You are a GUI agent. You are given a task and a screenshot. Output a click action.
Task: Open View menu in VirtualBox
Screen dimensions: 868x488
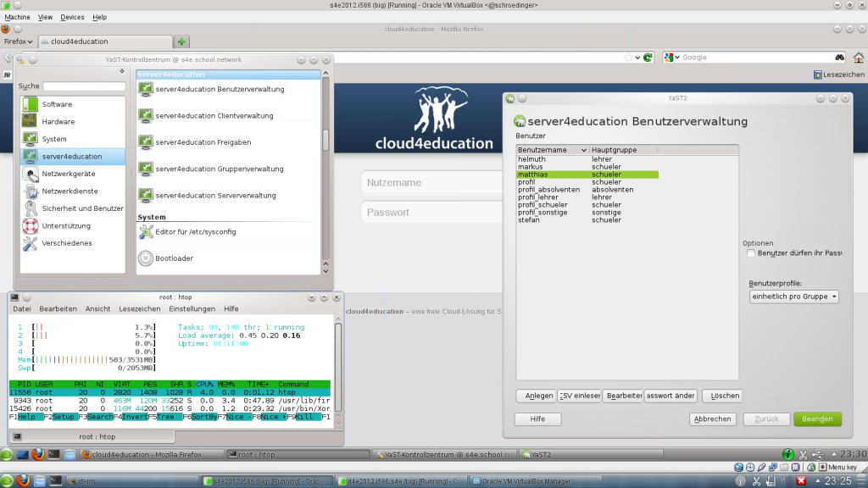[46, 17]
